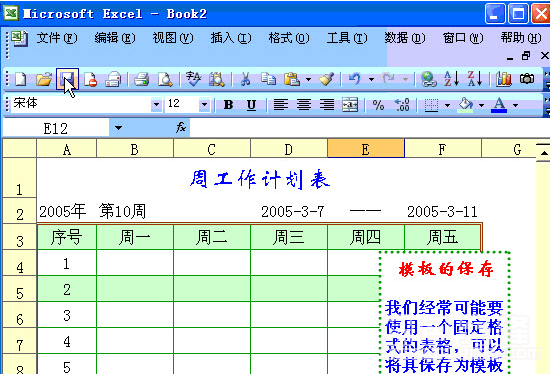Image resolution: width=550 pixels, height=374 pixels.
Task: Select column B header
Action: pyautogui.click(x=135, y=149)
